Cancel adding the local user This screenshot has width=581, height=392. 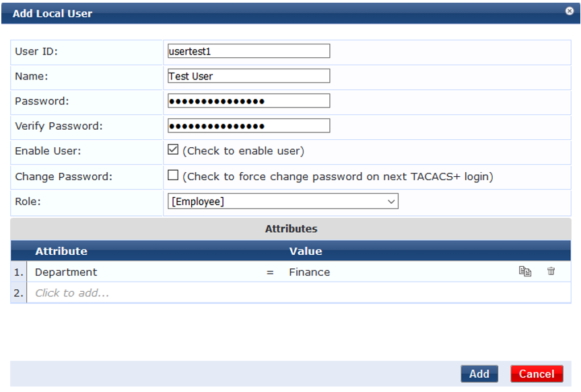point(537,374)
